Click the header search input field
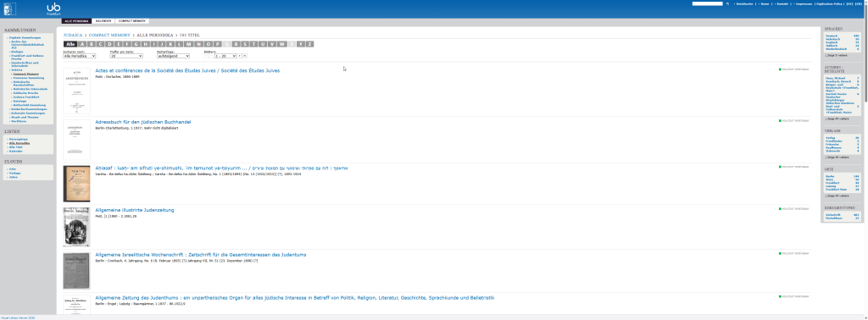868x320 pixels. tap(708, 4)
